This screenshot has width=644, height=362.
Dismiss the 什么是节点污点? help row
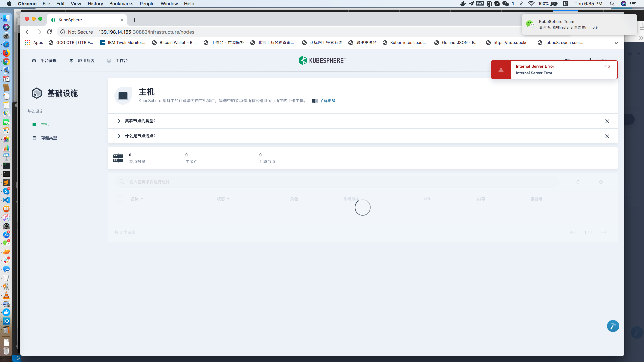607,136
